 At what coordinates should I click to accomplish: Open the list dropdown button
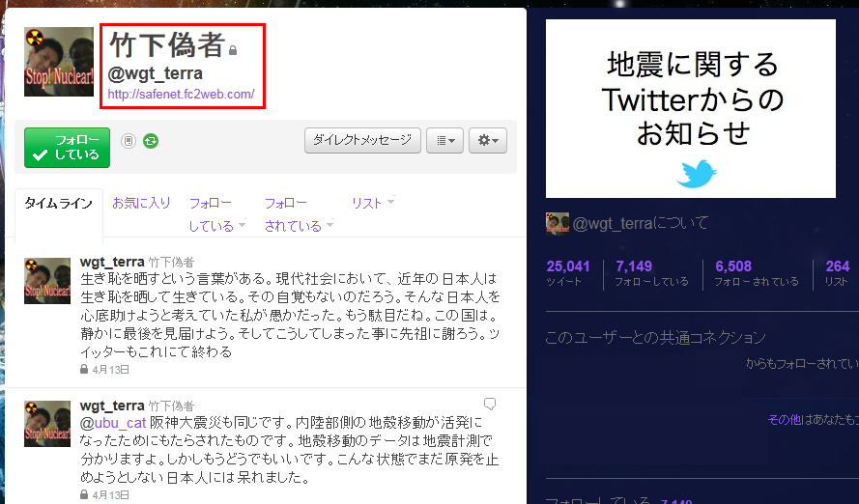pyautogui.click(x=444, y=141)
